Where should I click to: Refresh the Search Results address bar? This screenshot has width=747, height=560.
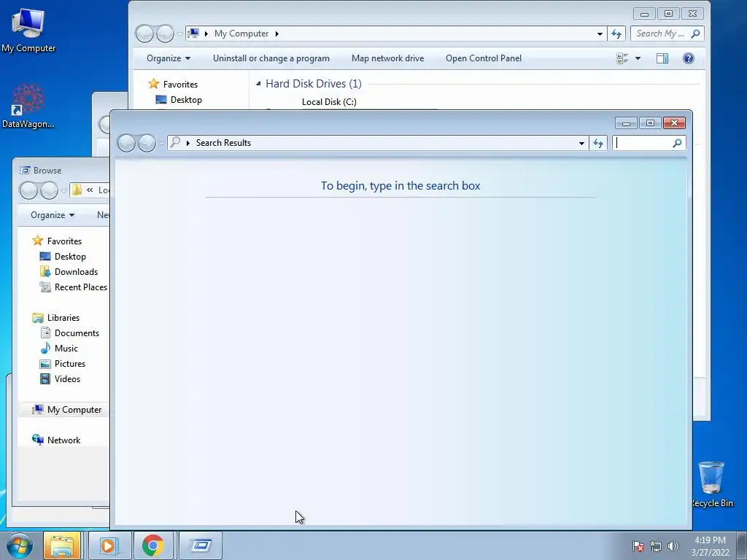click(x=598, y=143)
